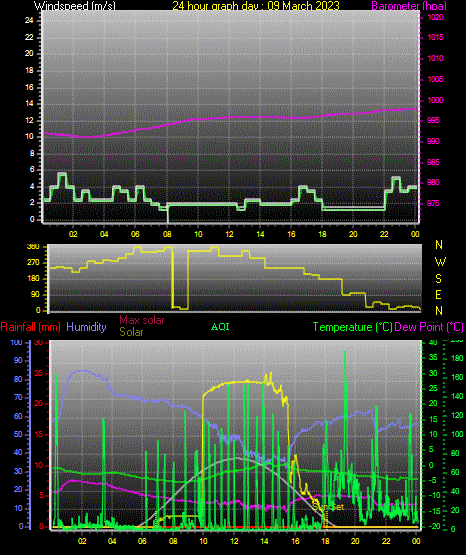Click the "1010" barometer axis value
This screenshot has height=555, width=466.
coord(436,58)
